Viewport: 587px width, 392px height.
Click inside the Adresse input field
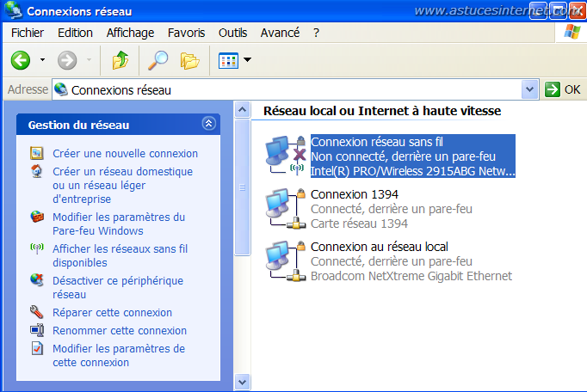[293, 89]
